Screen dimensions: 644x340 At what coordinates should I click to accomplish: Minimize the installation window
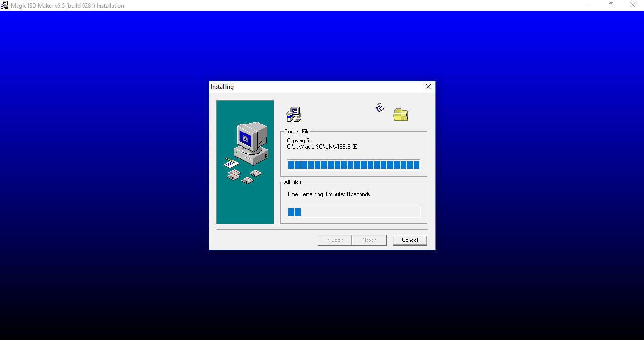click(590, 5)
